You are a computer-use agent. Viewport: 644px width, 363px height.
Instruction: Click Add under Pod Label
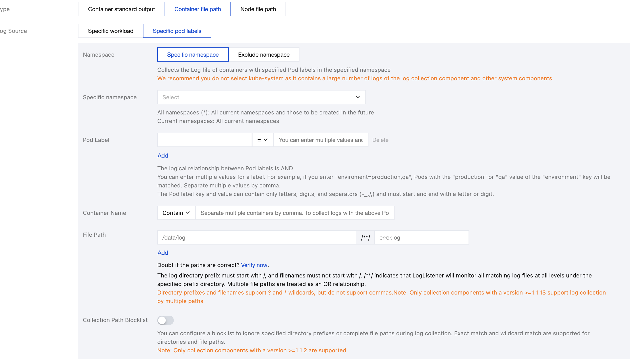[x=162, y=156]
